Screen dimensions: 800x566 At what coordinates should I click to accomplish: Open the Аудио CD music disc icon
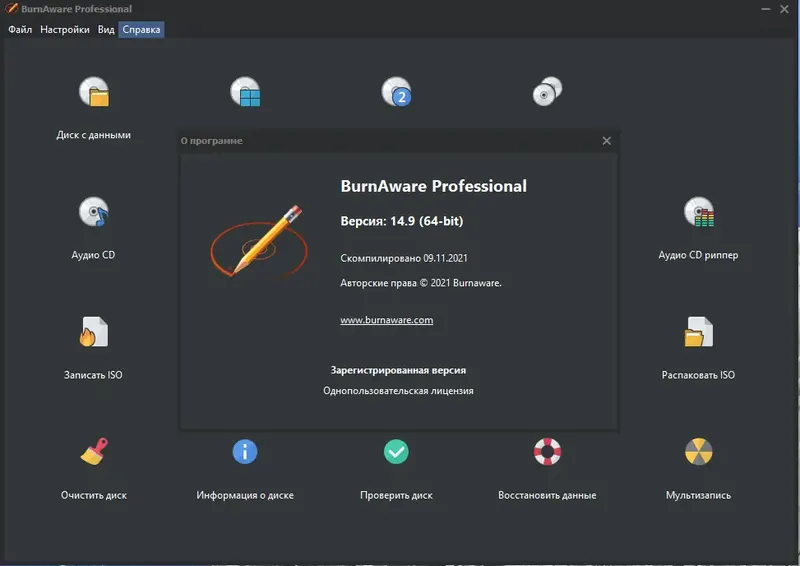coord(94,211)
